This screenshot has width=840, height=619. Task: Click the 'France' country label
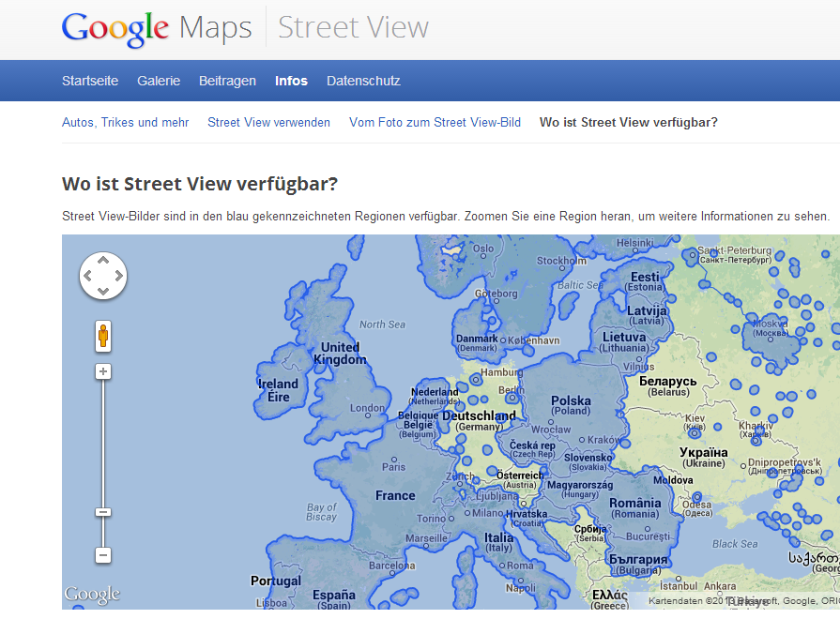[x=395, y=496]
